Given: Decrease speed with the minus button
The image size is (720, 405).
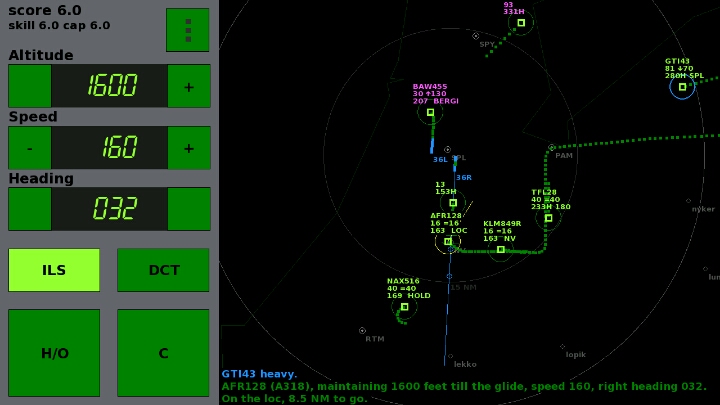Looking at the screenshot, I should click(30, 148).
